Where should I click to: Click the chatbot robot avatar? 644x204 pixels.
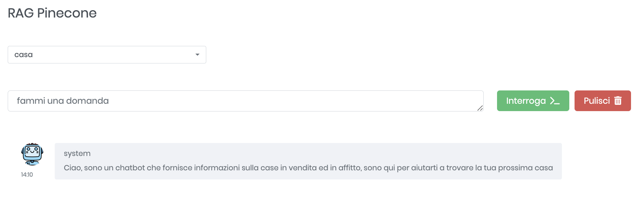click(32, 154)
